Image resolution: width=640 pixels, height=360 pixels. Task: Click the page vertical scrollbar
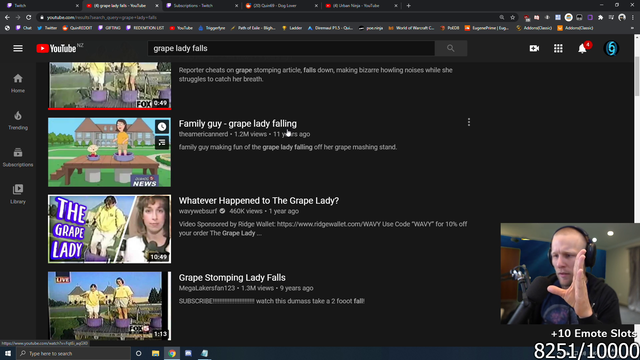pyautogui.click(x=637, y=77)
